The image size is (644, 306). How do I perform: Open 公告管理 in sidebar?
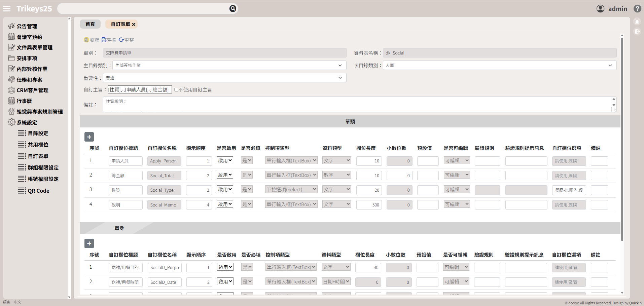click(27, 26)
